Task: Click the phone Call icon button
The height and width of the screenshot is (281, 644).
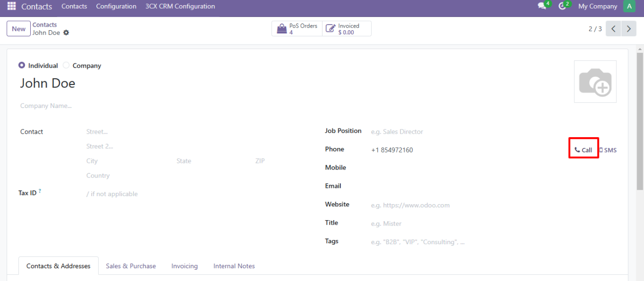Action: tap(583, 150)
